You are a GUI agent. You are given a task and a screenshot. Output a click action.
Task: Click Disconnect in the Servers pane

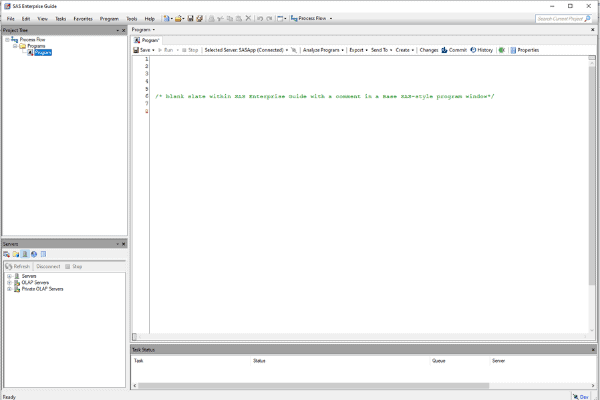(48, 266)
